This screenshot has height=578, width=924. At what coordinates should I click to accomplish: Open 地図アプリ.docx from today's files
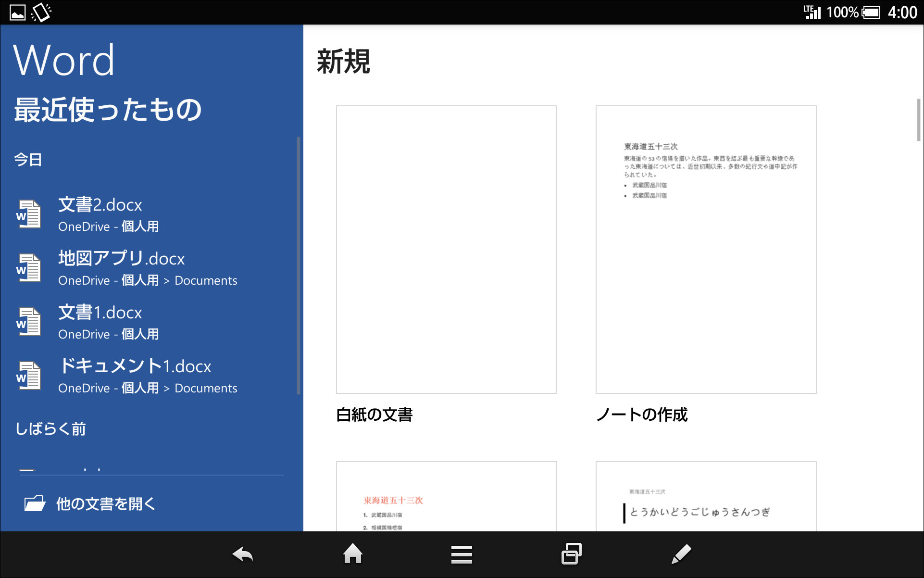click(121, 259)
